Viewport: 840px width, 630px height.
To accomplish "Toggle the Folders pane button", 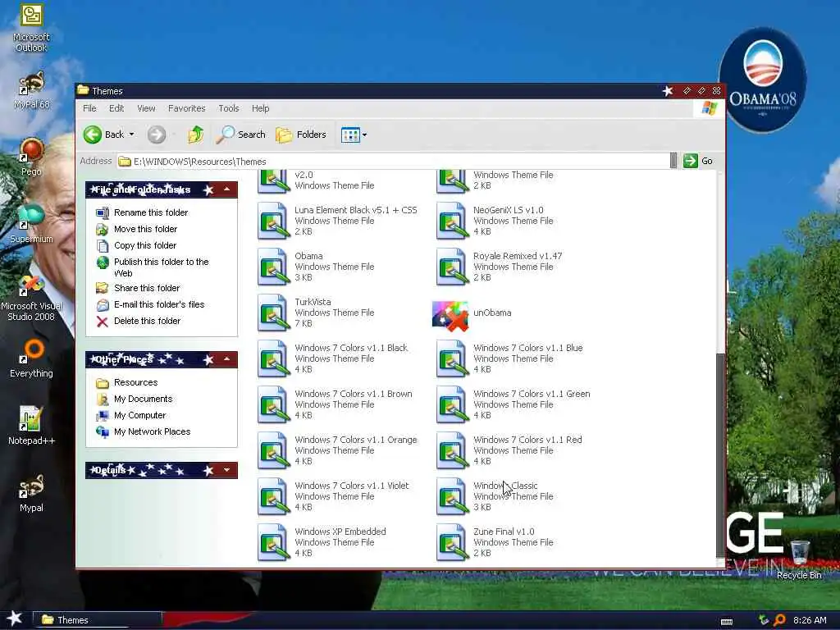I will coord(301,135).
